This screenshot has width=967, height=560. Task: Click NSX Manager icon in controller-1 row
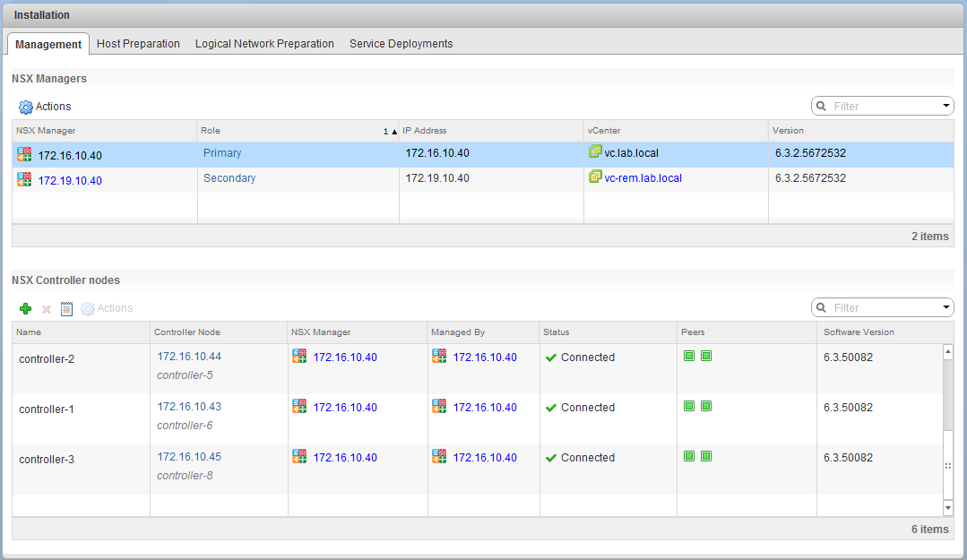tap(299, 406)
